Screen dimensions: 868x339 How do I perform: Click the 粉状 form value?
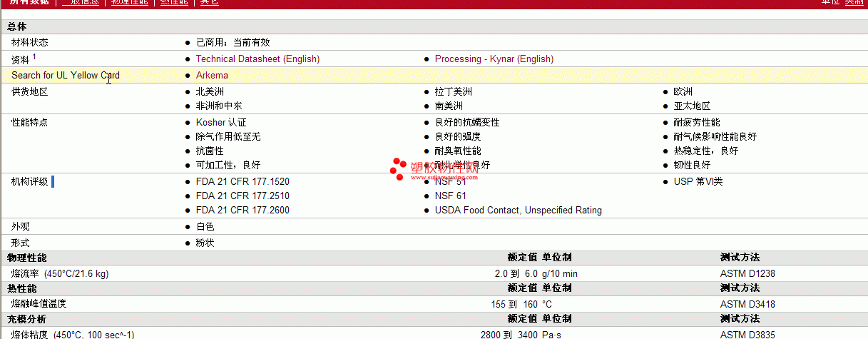coord(205,243)
